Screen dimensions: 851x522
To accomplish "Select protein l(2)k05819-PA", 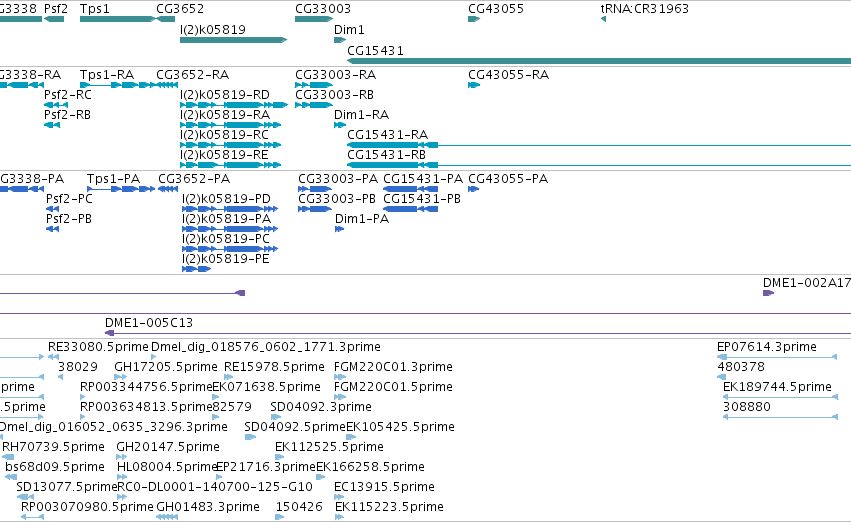I will coord(230,230).
